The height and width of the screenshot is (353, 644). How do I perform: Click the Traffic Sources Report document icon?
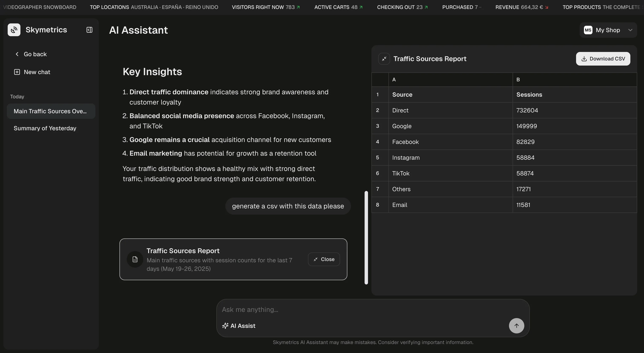pyautogui.click(x=135, y=259)
